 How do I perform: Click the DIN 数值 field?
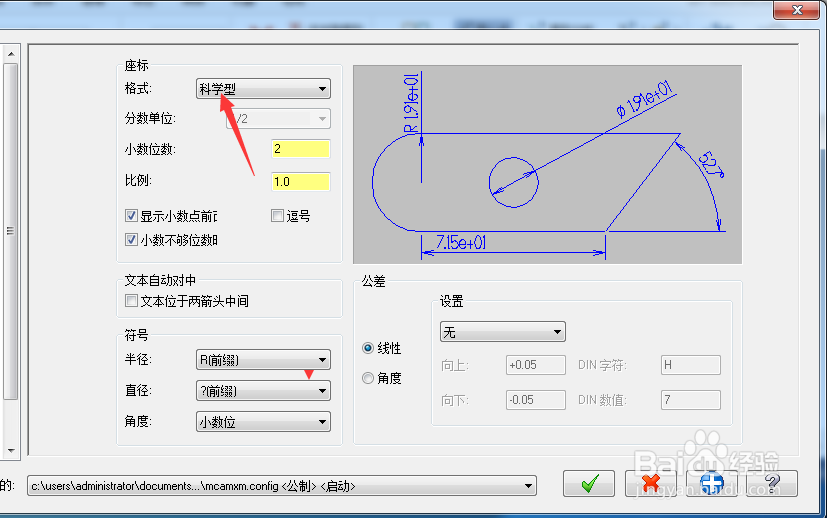691,400
